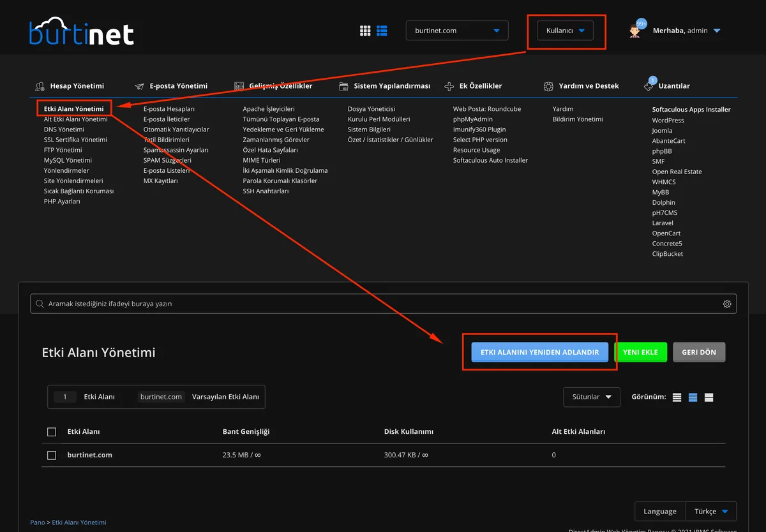Open DNS Yönetimi menu item
Image resolution: width=766 pixels, height=532 pixels.
point(64,129)
